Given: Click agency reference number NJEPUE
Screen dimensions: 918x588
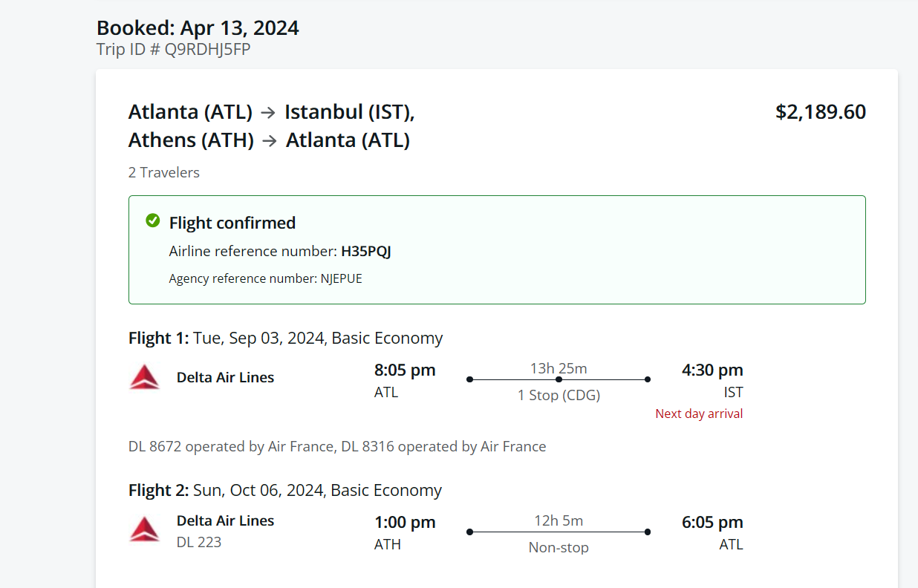Looking at the screenshot, I should [341, 278].
